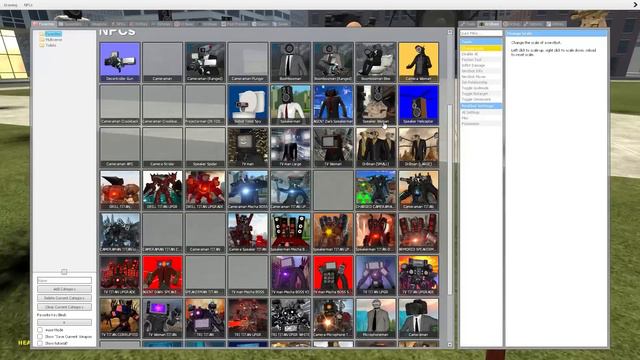Collapse the Nextbot Settings category header
Screen dimensions: 640x360
[481, 106]
